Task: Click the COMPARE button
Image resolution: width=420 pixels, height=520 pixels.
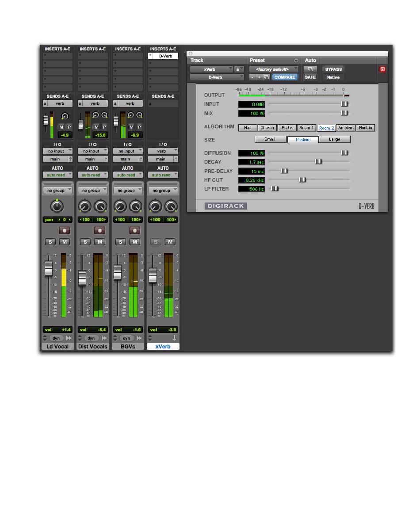Action: click(x=285, y=77)
